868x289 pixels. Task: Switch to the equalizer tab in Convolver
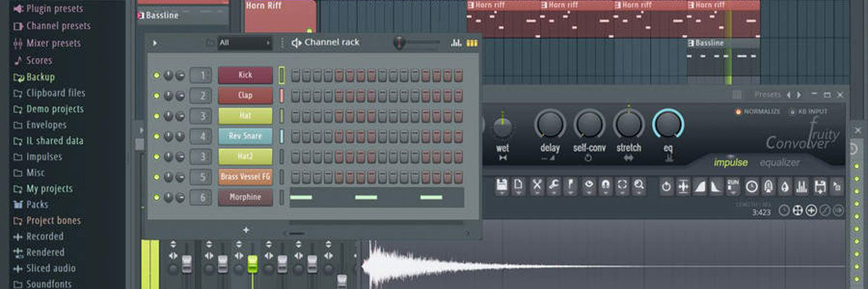pyautogui.click(x=780, y=163)
